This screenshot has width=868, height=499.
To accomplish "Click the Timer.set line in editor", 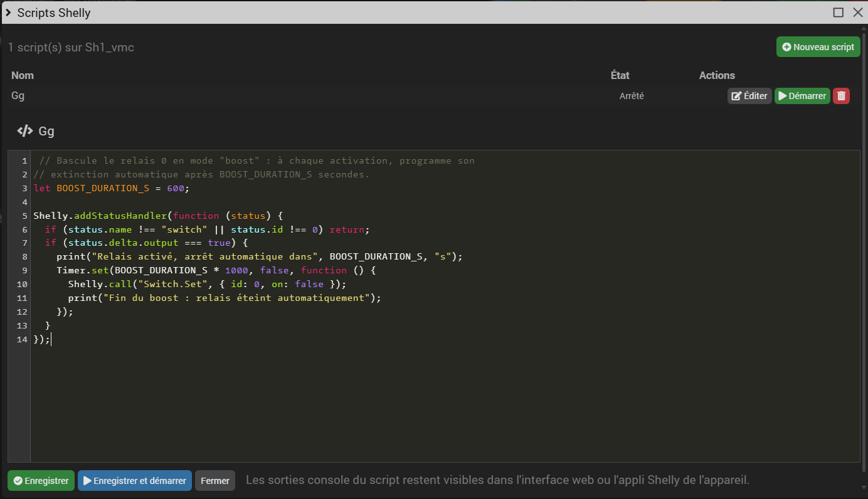I will coord(216,270).
